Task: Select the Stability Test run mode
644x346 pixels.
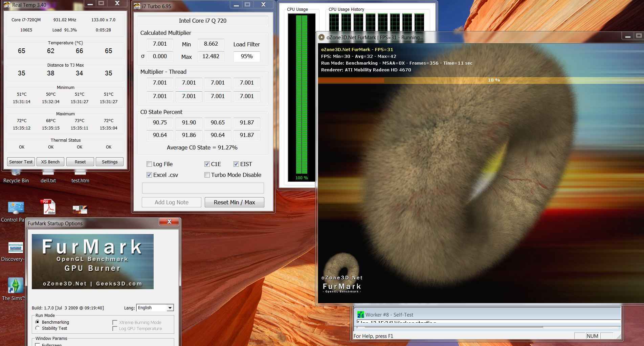Action: 38,328
